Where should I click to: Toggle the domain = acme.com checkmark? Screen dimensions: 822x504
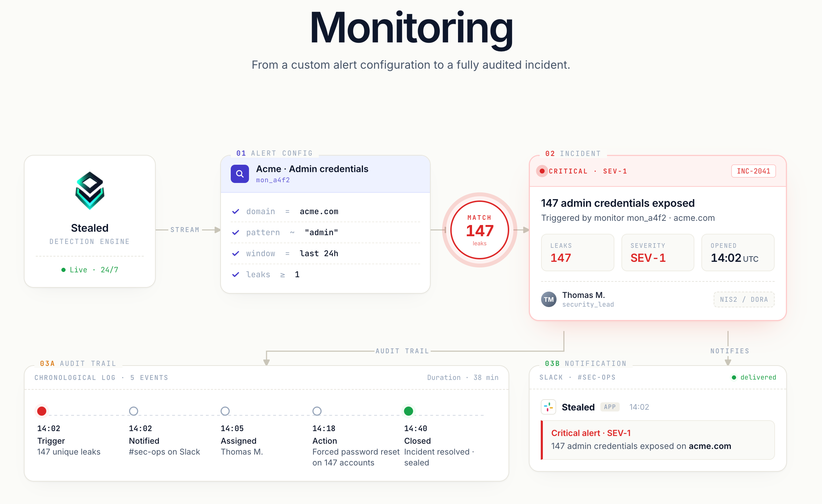pyautogui.click(x=235, y=211)
